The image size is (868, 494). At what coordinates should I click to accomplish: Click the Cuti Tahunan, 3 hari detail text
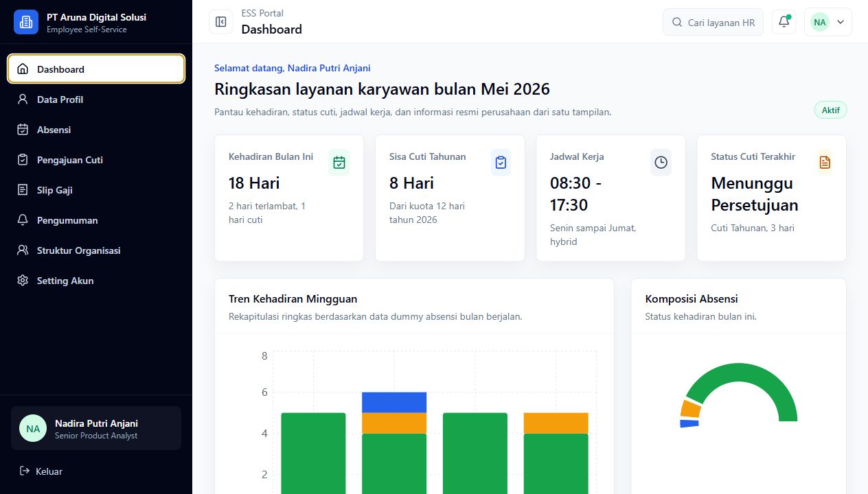[x=753, y=228]
